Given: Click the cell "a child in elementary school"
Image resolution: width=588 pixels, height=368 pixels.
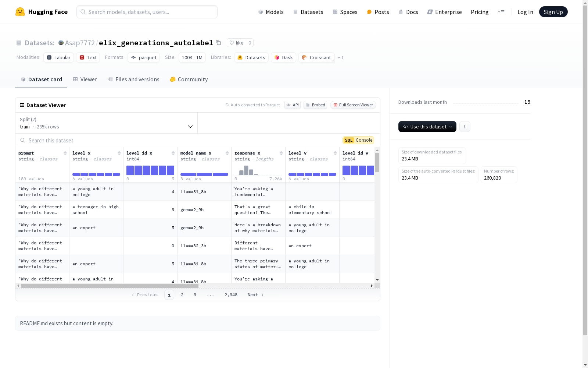Looking at the screenshot, I should point(312,210).
